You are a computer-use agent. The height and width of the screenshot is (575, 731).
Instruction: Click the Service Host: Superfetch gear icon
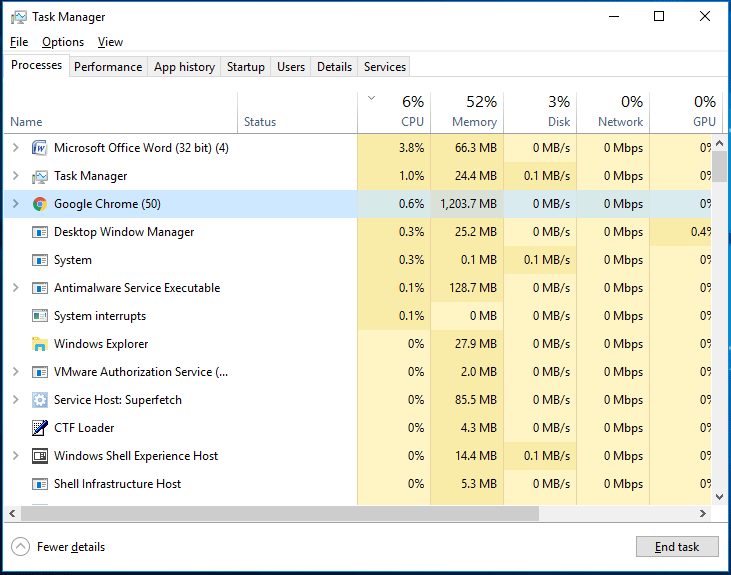(40, 400)
